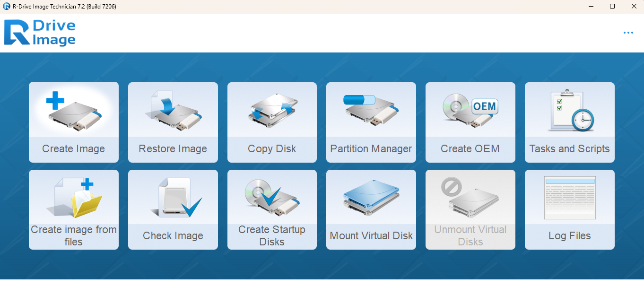Launch the Restore Image tool
The width and height of the screenshot is (644, 304).
(173, 122)
